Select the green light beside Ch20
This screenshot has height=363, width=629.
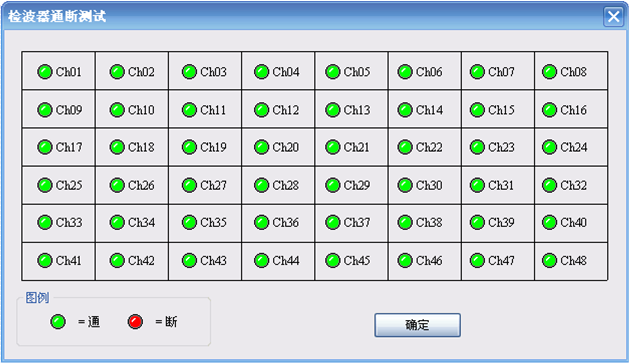pos(261,147)
